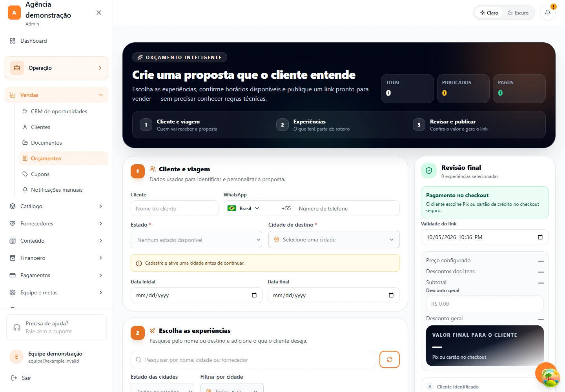
Task: Click the Financeiro wallet icon
Action: pyautogui.click(x=13, y=258)
